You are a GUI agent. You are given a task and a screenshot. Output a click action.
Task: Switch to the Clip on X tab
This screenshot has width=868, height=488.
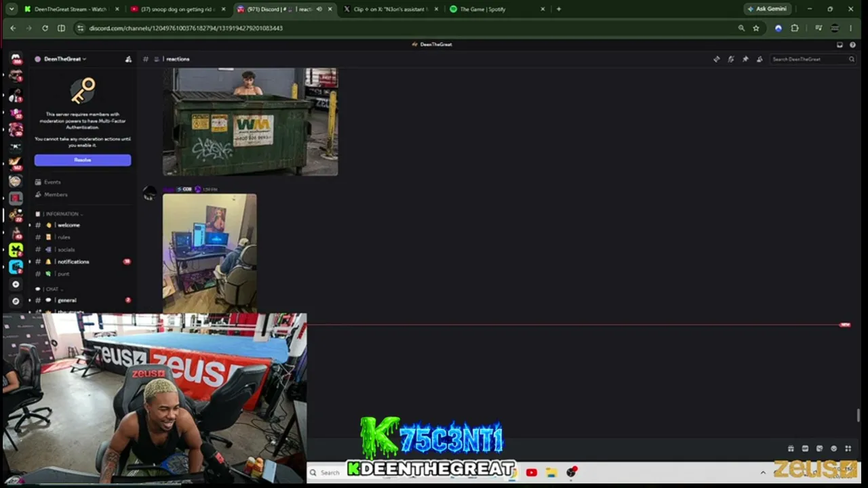[390, 9]
